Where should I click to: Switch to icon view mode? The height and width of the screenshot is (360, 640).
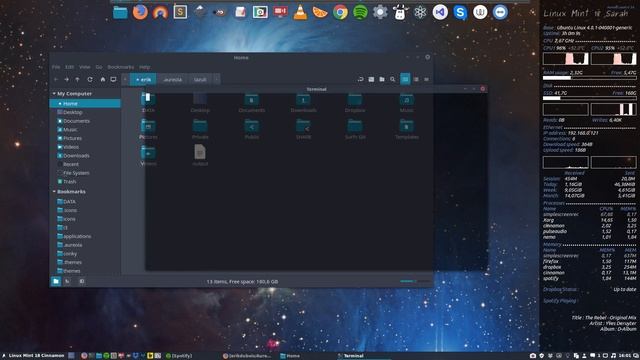click(405, 79)
